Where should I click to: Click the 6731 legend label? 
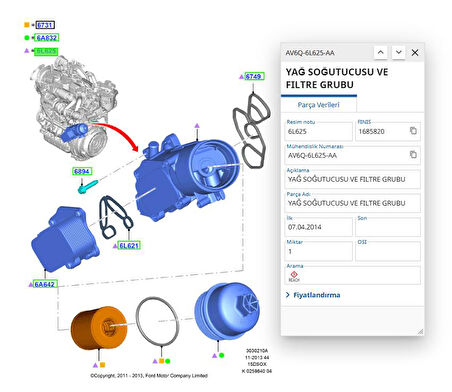coord(45,25)
